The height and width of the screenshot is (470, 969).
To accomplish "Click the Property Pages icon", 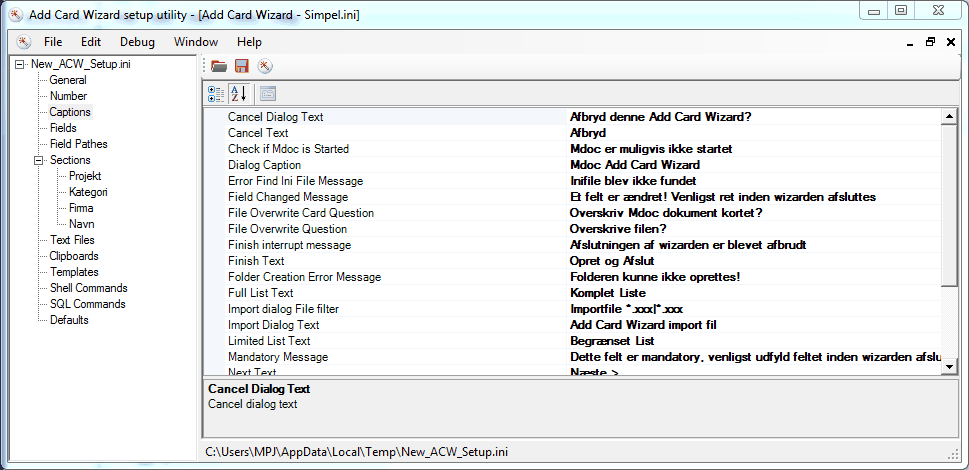I will click(x=267, y=94).
